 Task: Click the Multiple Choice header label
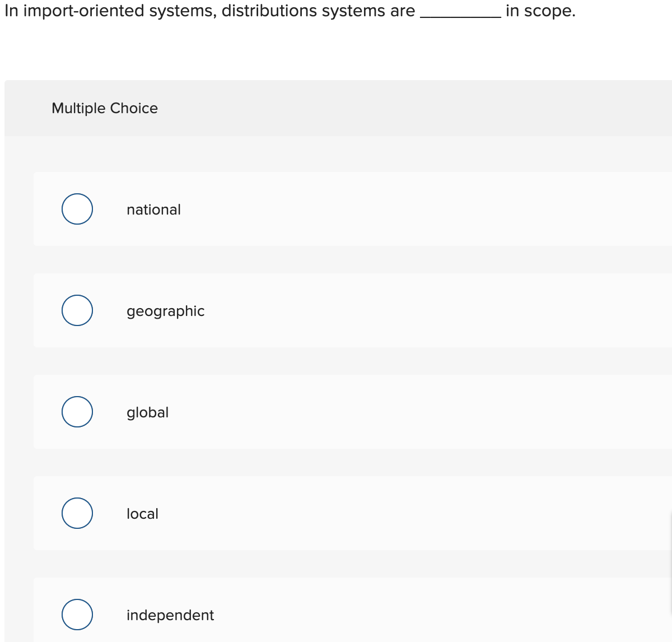click(x=105, y=108)
